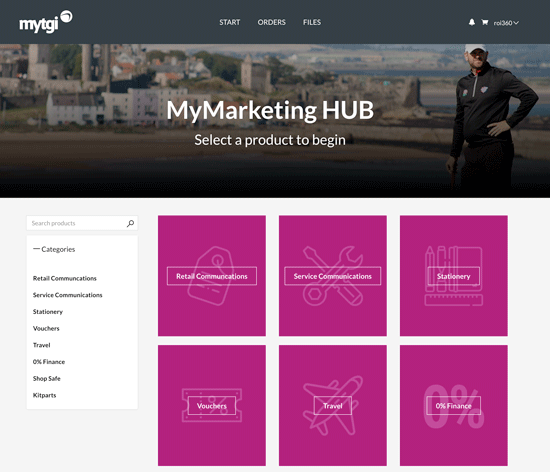Click the mytgi logo
Image resolution: width=550 pixels, height=472 pixels.
point(46,22)
